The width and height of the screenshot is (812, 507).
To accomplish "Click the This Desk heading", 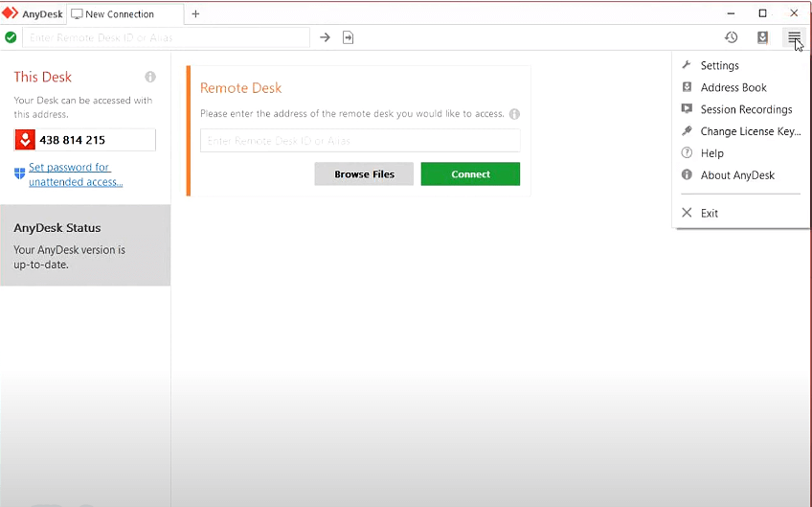I will tap(42, 78).
